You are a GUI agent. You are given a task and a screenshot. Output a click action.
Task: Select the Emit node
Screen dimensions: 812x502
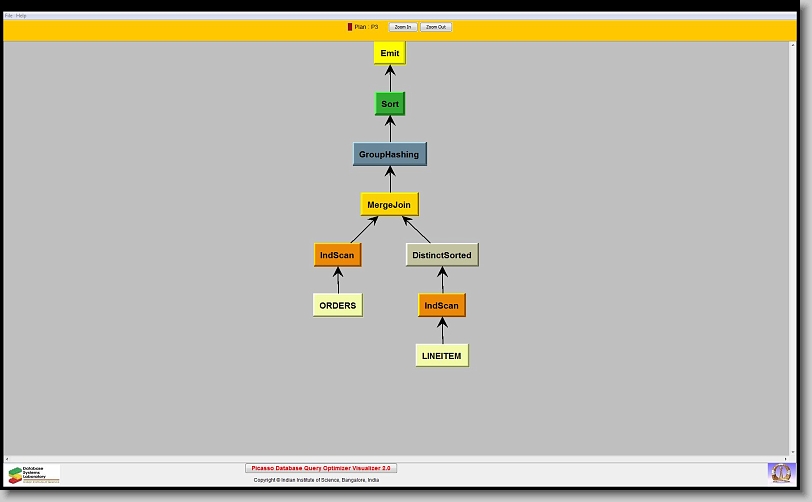390,53
